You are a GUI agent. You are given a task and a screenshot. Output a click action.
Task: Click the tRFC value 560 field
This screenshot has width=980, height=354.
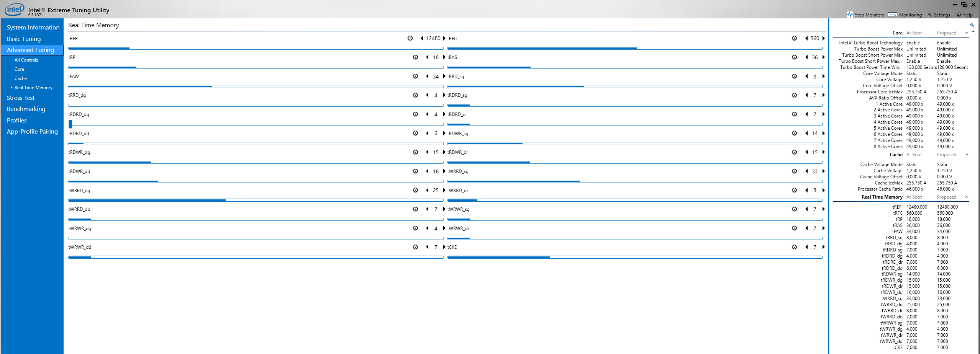(x=815, y=38)
